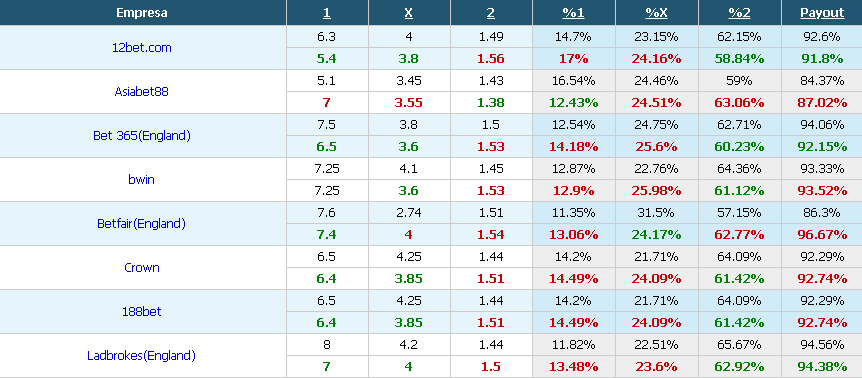Sort by the 1 column header
The image size is (862, 378).
coord(327,13)
